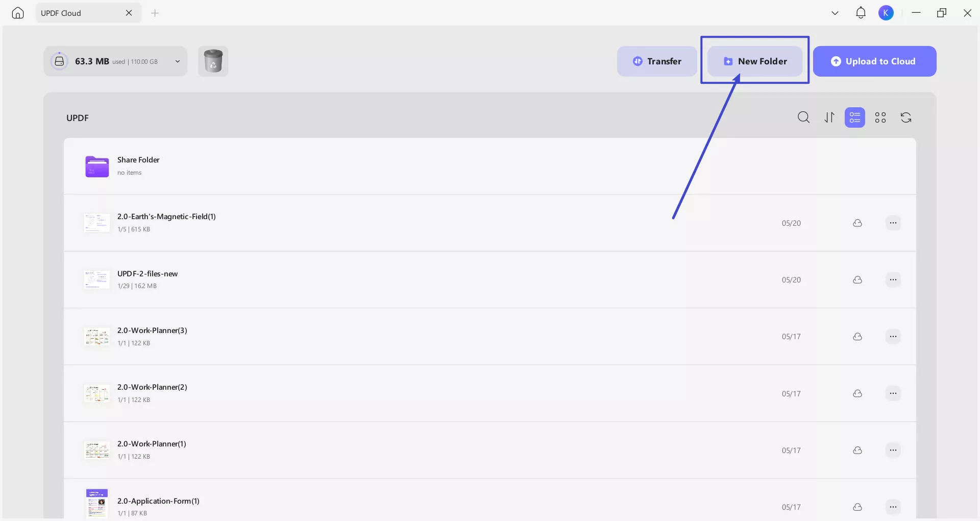
Task: Add a new tab with plus
Action: [x=155, y=13]
